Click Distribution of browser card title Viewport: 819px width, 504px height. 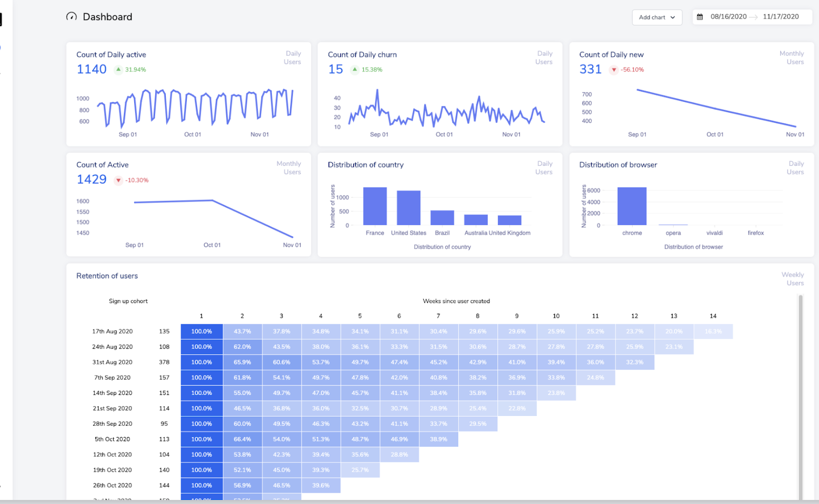(x=618, y=165)
